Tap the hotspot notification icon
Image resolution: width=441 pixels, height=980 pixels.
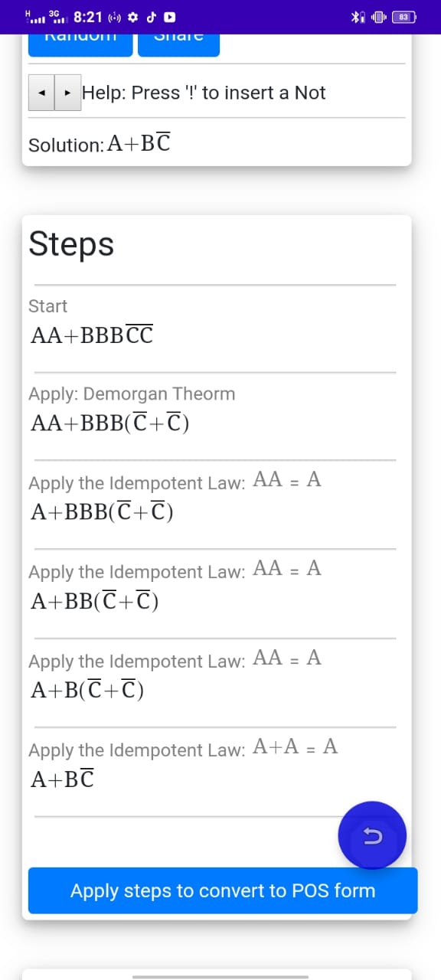coord(113,17)
